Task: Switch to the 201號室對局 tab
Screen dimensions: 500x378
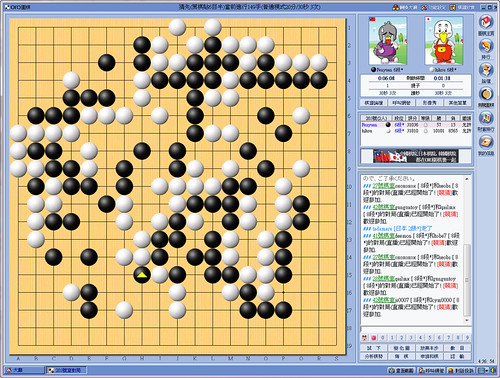Action: coord(66,370)
